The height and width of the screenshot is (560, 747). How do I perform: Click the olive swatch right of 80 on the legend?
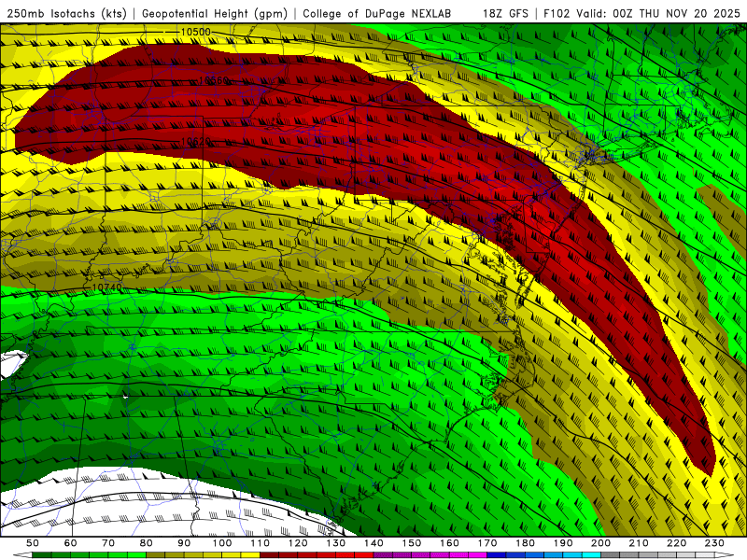point(156,555)
